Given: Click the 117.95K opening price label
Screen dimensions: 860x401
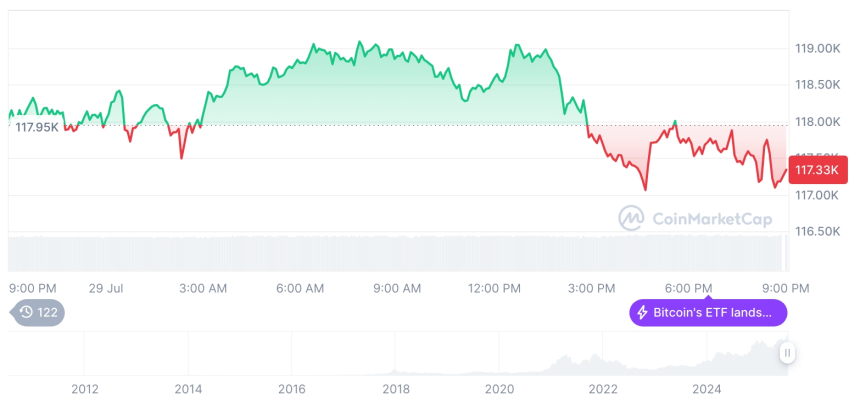Looking at the screenshot, I should (36, 127).
